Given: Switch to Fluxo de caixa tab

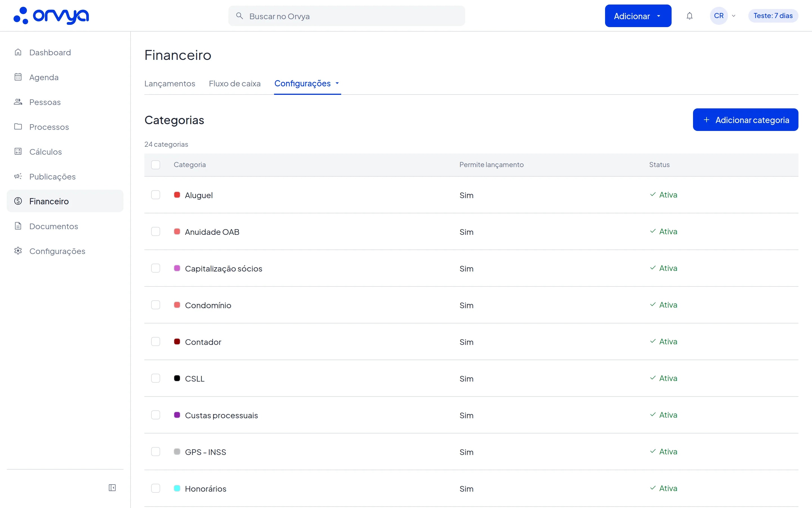Looking at the screenshot, I should pyautogui.click(x=235, y=83).
